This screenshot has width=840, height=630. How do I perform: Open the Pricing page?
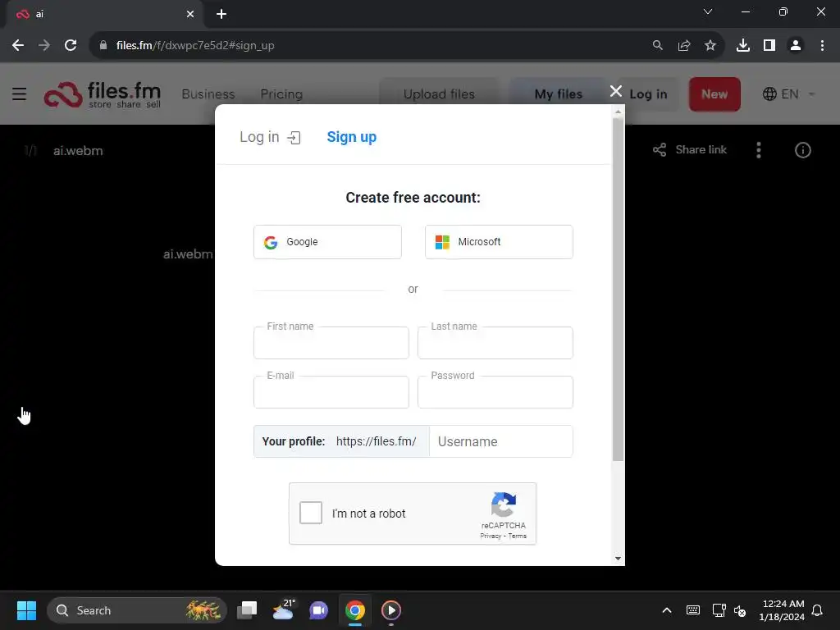281,94
